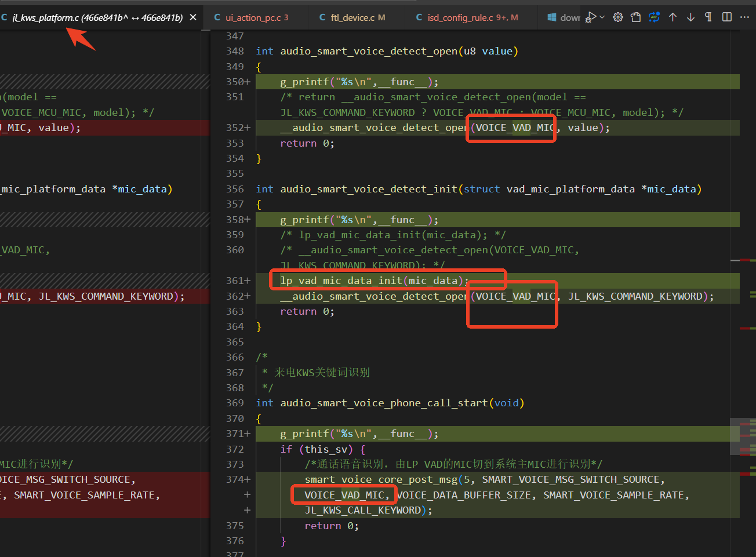Click "JL_KWS_COMMAND_KEYWORD);" on line 362 in right pane
This screenshot has height=557, width=756.
pos(641,296)
